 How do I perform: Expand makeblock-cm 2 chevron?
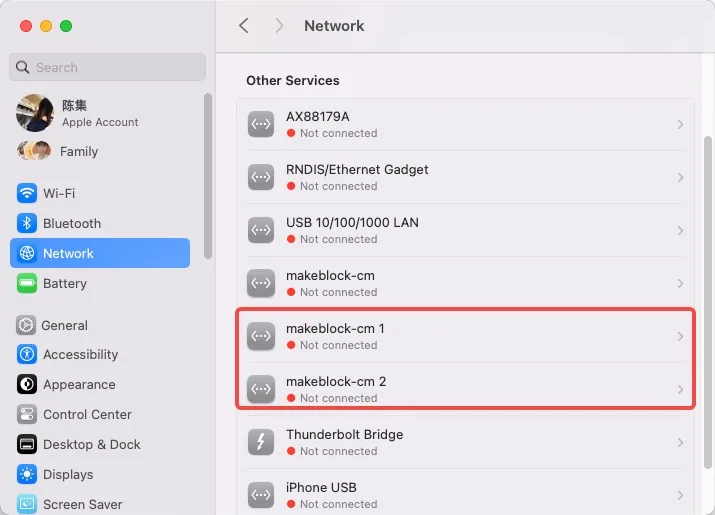tap(680, 389)
